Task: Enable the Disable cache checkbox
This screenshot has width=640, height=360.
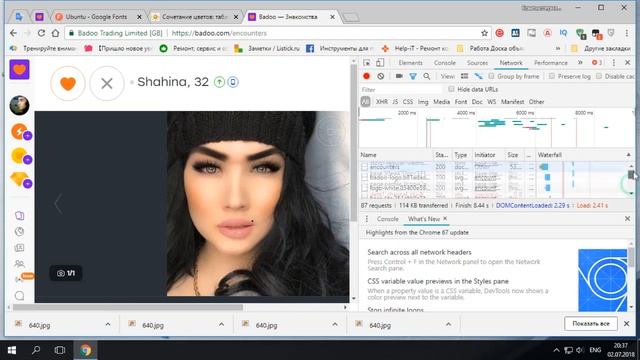Action: click(599, 76)
